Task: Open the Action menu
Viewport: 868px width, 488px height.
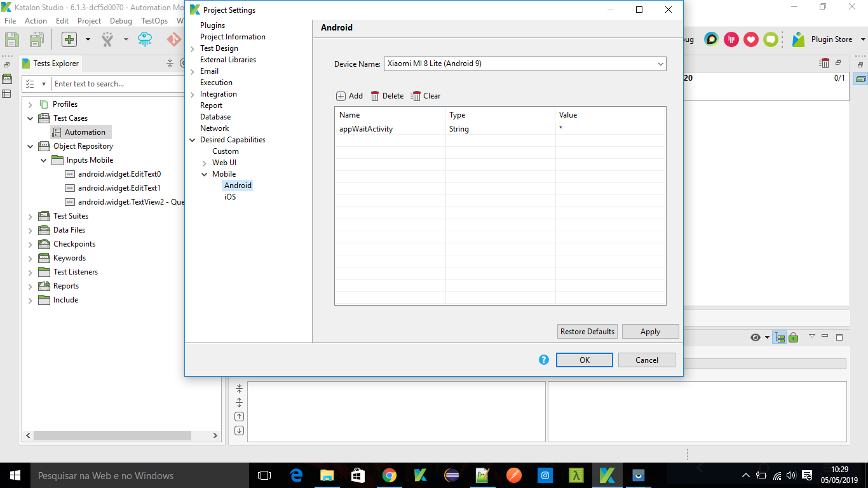Action: tap(36, 21)
